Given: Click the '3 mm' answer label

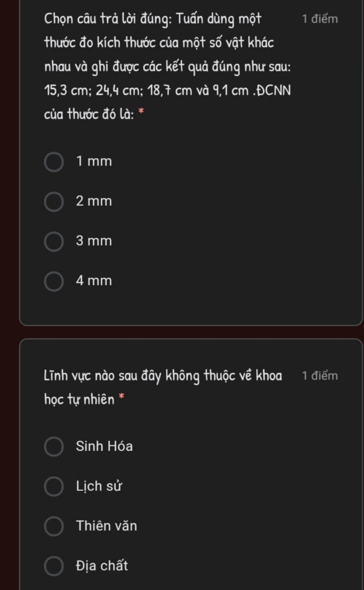Looking at the screenshot, I should [x=94, y=241].
